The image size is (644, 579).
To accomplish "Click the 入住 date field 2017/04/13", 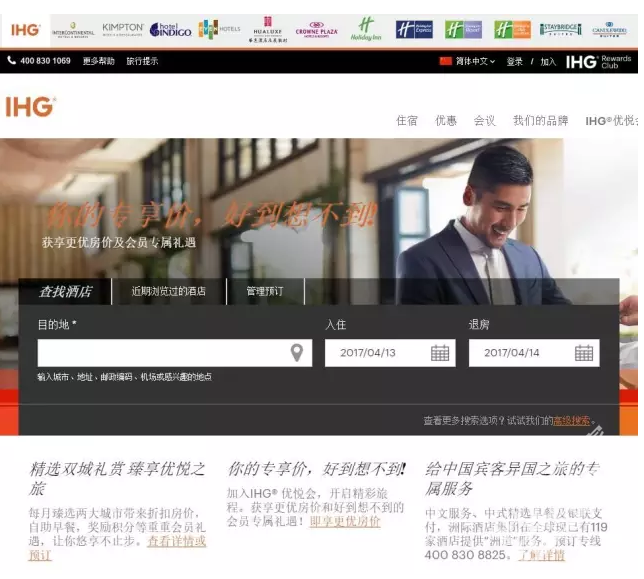I will pyautogui.click(x=390, y=353).
